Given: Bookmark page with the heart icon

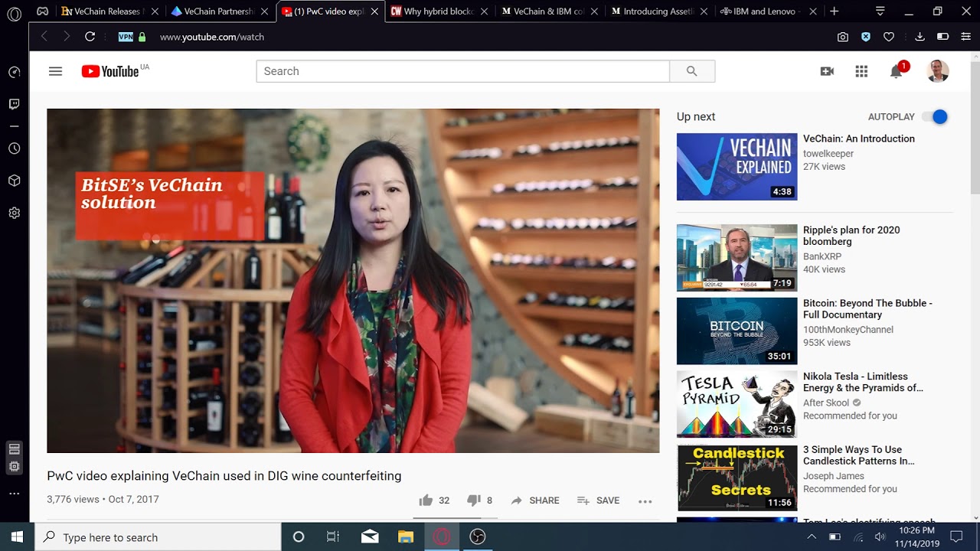Looking at the screenshot, I should pyautogui.click(x=889, y=37).
